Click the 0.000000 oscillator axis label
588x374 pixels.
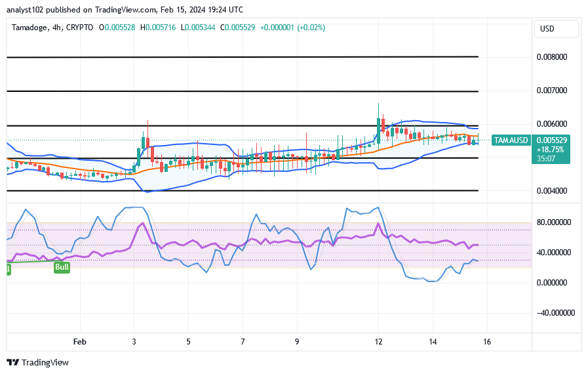(552, 283)
